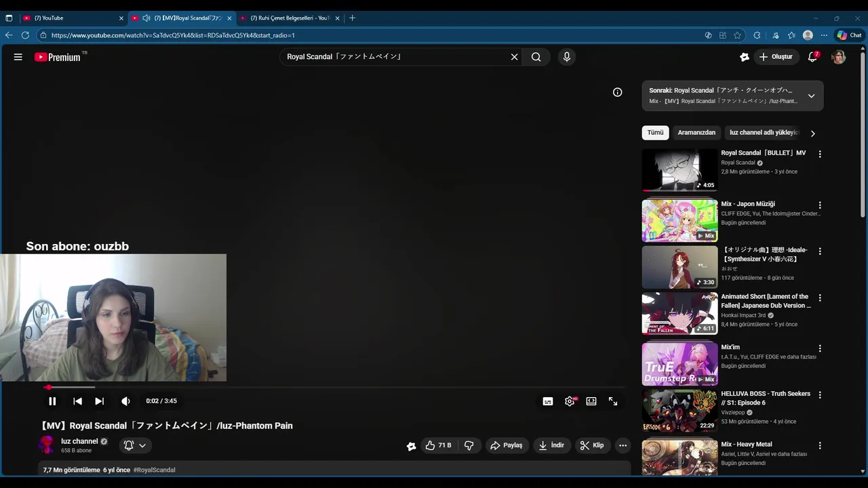Download video with İndir button

click(x=552, y=445)
